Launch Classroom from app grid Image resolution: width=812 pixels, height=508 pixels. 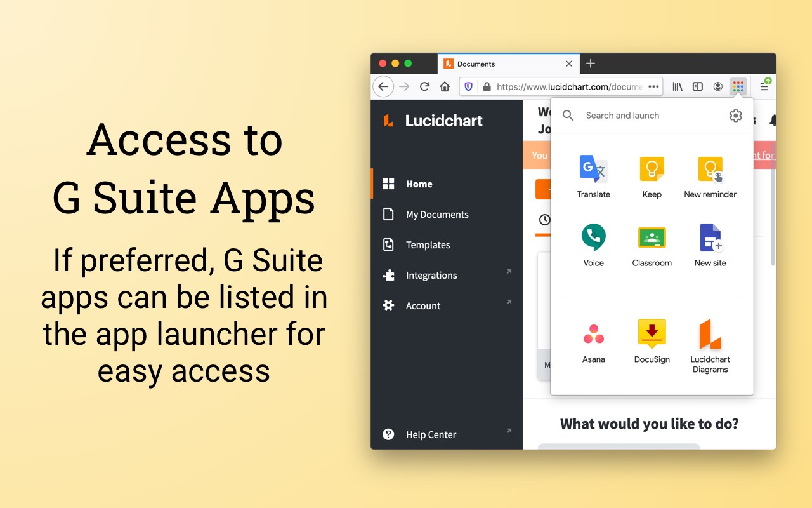tap(652, 245)
